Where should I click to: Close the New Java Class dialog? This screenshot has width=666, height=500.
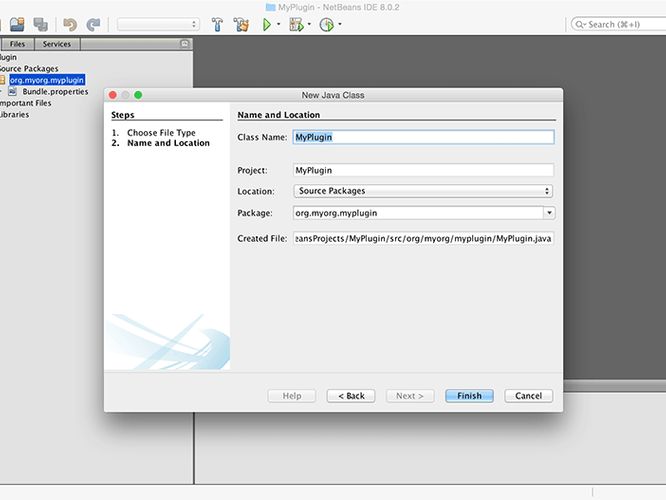click(x=113, y=95)
